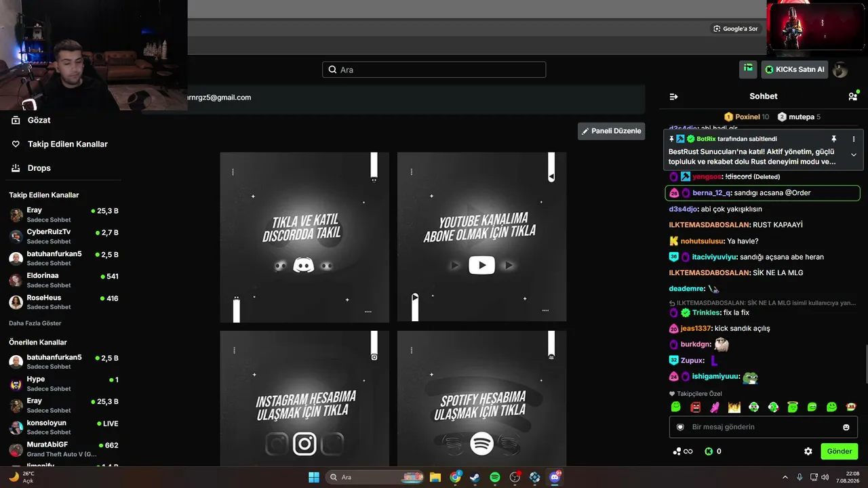The height and width of the screenshot is (488, 868).
Task: Open the pinned message options menu
Action: click(854, 139)
